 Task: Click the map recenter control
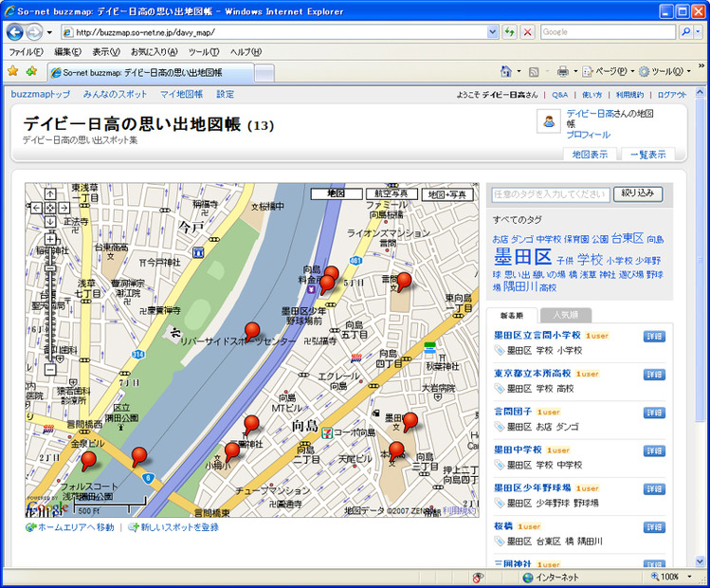pos(50,208)
